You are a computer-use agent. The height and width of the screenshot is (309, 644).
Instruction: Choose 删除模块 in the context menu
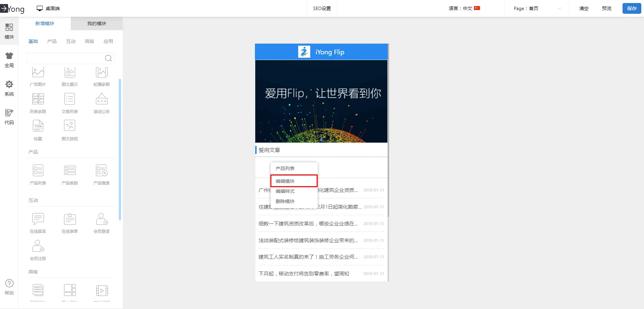[x=285, y=201]
